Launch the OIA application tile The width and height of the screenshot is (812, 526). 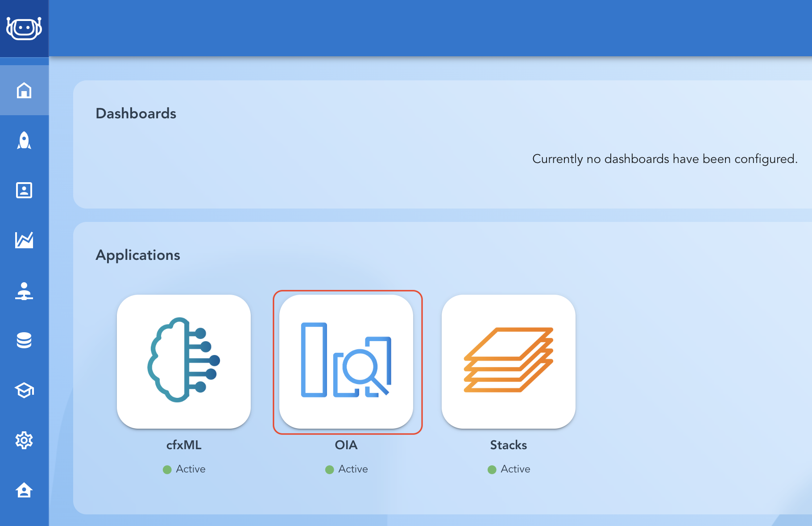coord(346,362)
